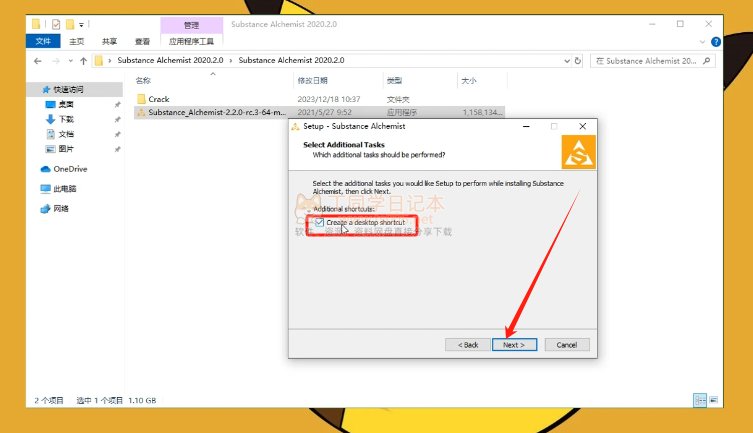This screenshot has width=753, height=433.
Task: Minimize the Setup dialog
Action: tap(526, 126)
